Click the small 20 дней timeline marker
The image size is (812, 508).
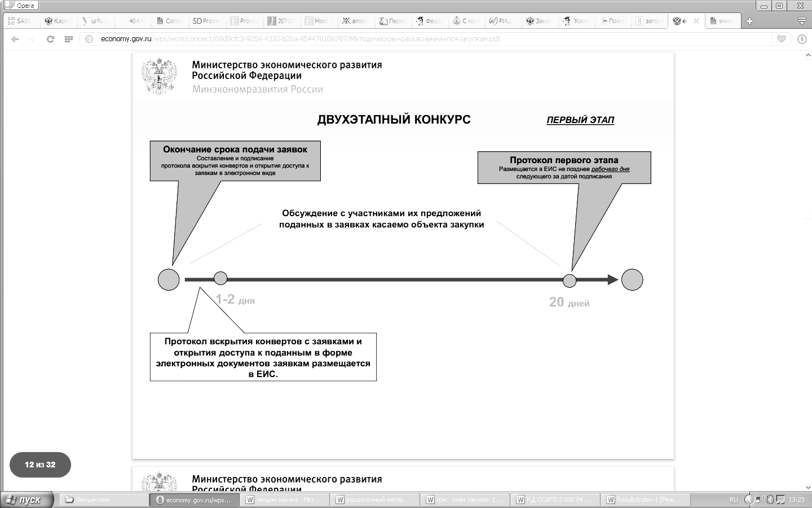click(x=570, y=281)
